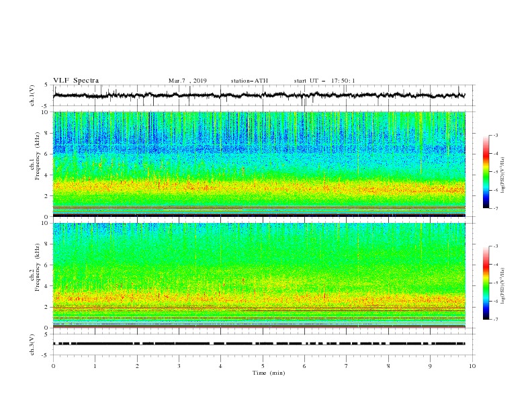Screen dimensions: 532x411
Task: Click the ch.2 spectrogram panel
Action: coord(259,275)
